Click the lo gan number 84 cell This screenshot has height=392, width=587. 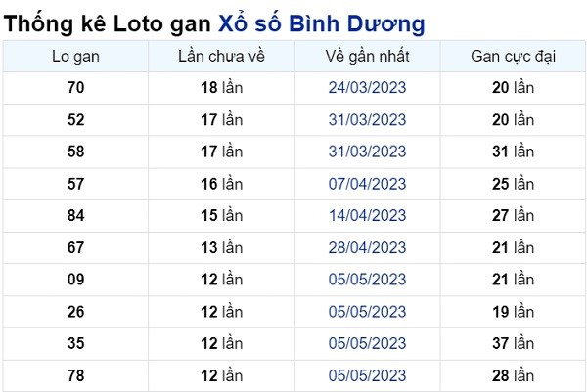[x=75, y=215]
